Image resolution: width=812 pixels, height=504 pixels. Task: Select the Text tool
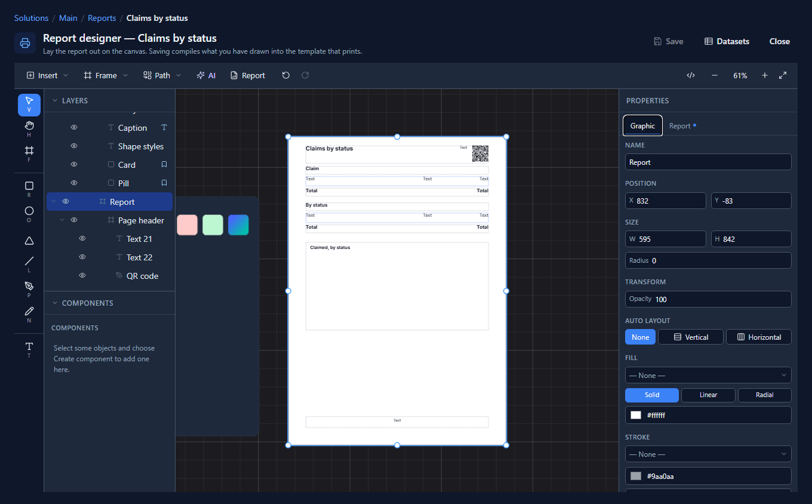29,350
